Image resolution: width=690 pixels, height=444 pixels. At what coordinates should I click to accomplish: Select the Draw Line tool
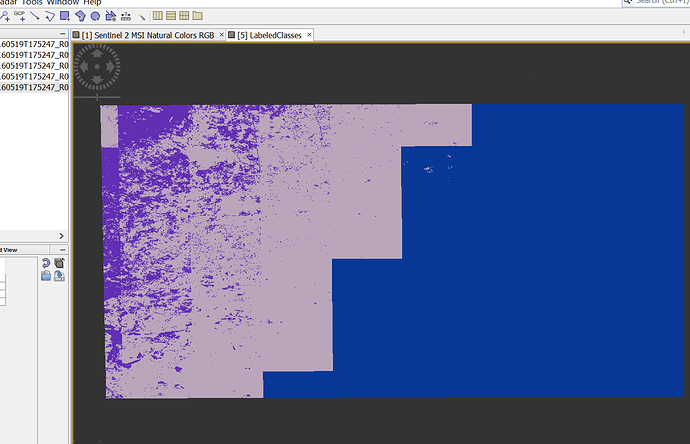pos(35,16)
